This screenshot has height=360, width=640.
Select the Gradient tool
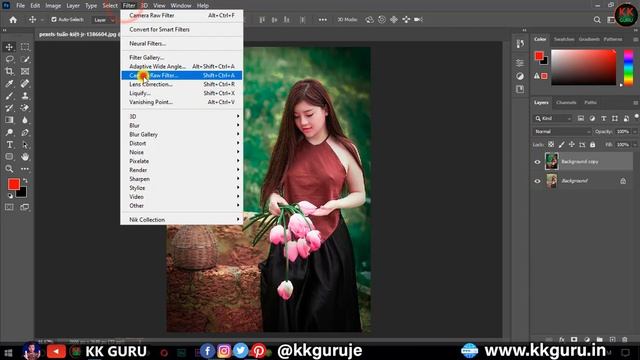coord(9,120)
